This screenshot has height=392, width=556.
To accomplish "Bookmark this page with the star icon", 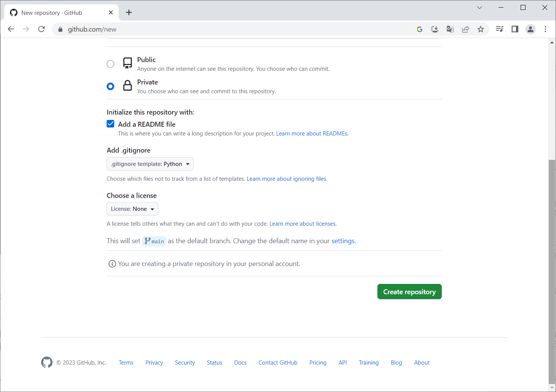I will [x=481, y=29].
